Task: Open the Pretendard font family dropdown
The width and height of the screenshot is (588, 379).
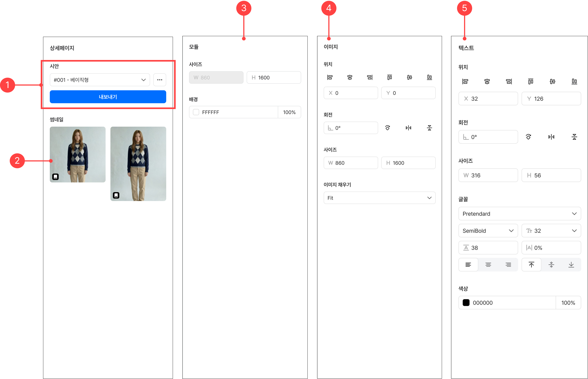Action: click(x=520, y=214)
